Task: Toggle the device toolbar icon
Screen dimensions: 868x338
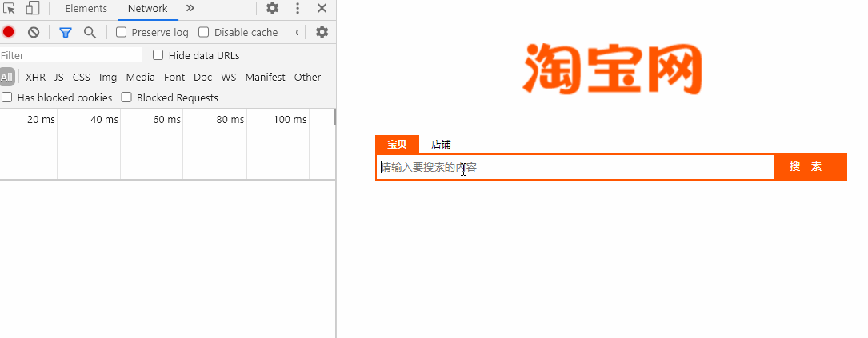Action: (x=33, y=8)
